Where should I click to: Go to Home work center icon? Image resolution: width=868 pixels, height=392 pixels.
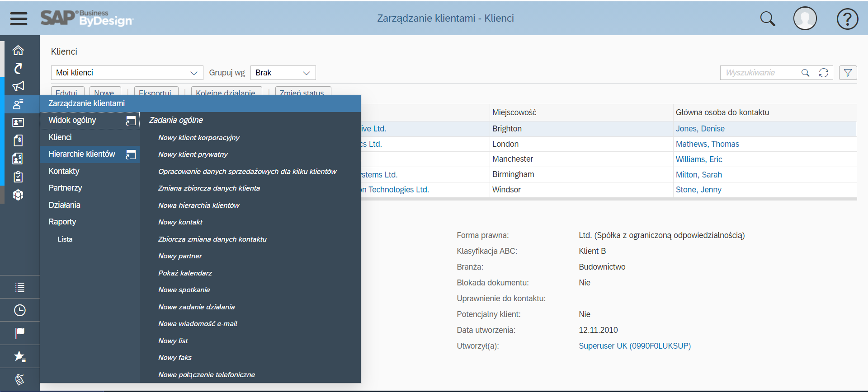pyautogui.click(x=18, y=50)
